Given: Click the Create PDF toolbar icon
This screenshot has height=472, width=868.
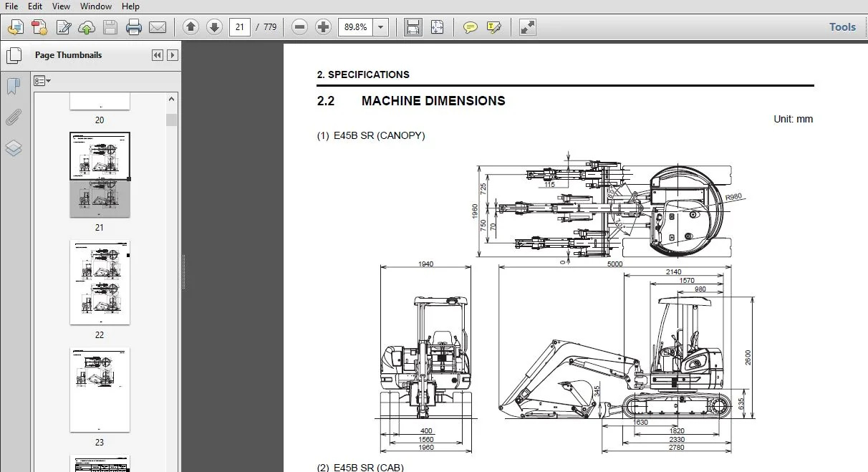Looking at the screenshot, I should point(39,27).
